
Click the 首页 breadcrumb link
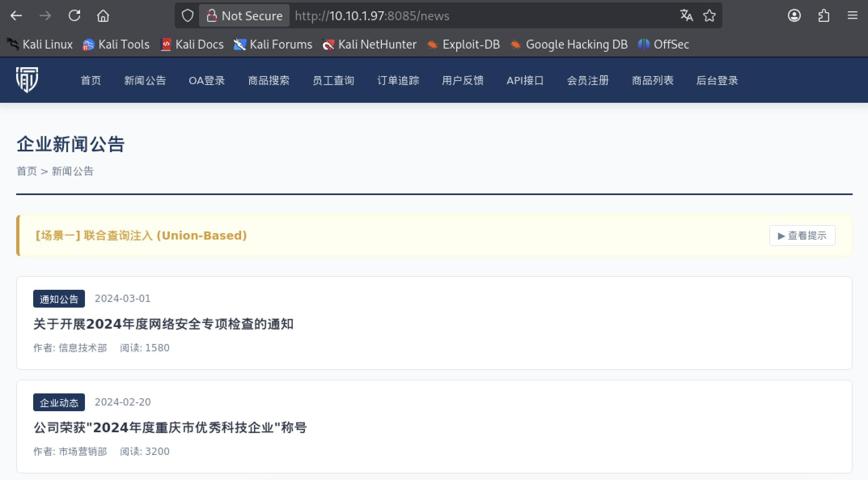(x=27, y=171)
